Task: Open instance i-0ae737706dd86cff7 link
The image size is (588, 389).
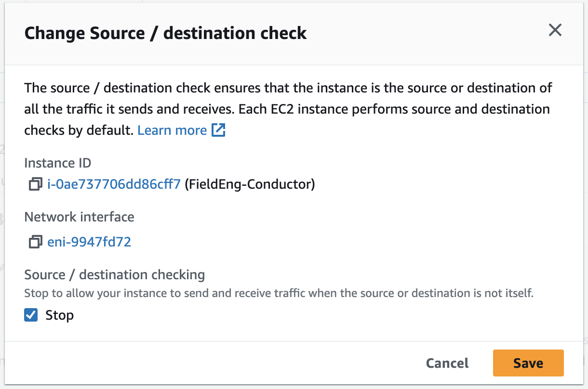Action: coord(114,184)
